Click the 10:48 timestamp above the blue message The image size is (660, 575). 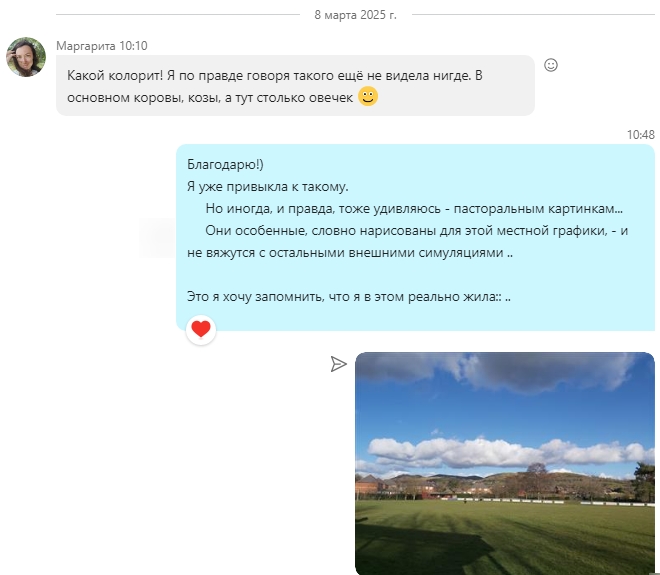[641, 135]
